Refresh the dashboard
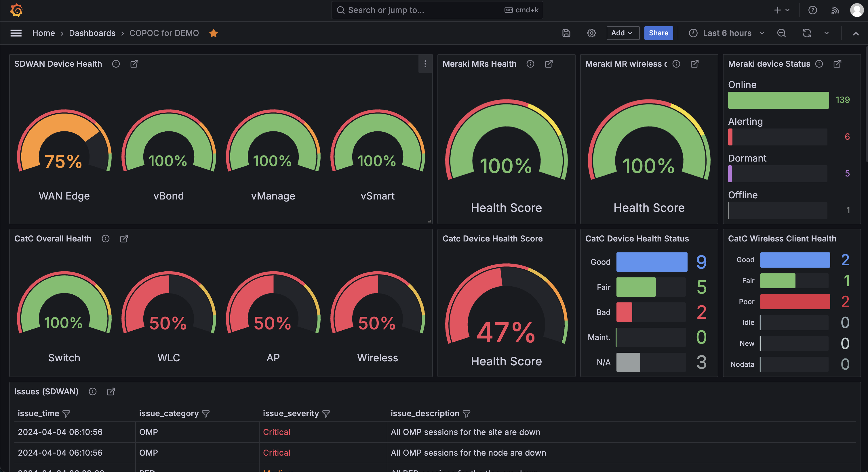 click(x=807, y=33)
